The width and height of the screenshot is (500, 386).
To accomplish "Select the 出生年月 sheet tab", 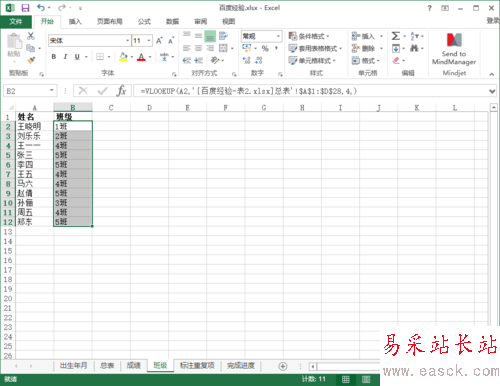I will click(73, 366).
